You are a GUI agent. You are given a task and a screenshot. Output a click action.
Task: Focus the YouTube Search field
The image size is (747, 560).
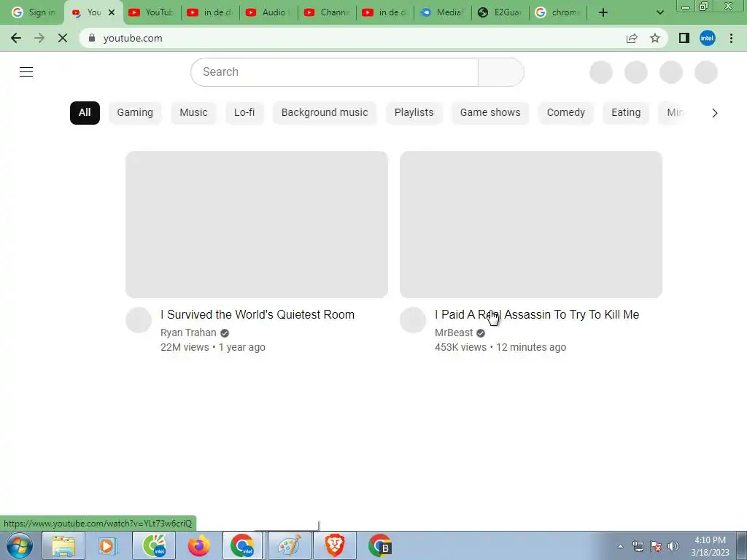[x=334, y=72]
